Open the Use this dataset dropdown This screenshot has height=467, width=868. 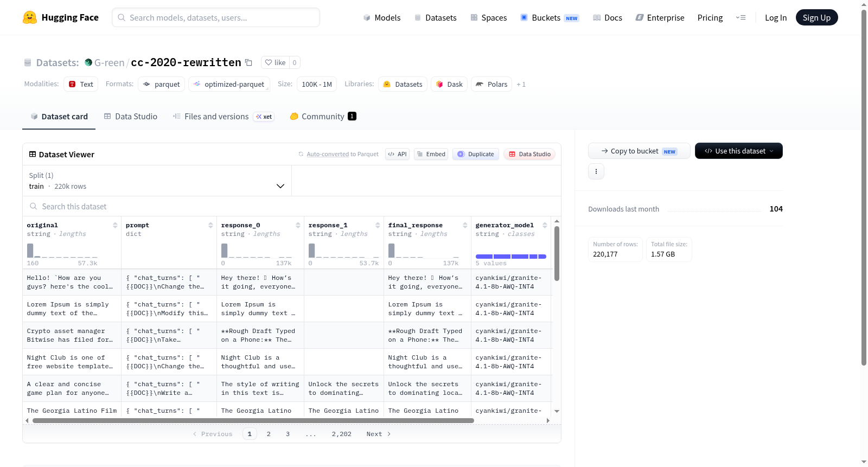click(x=739, y=151)
